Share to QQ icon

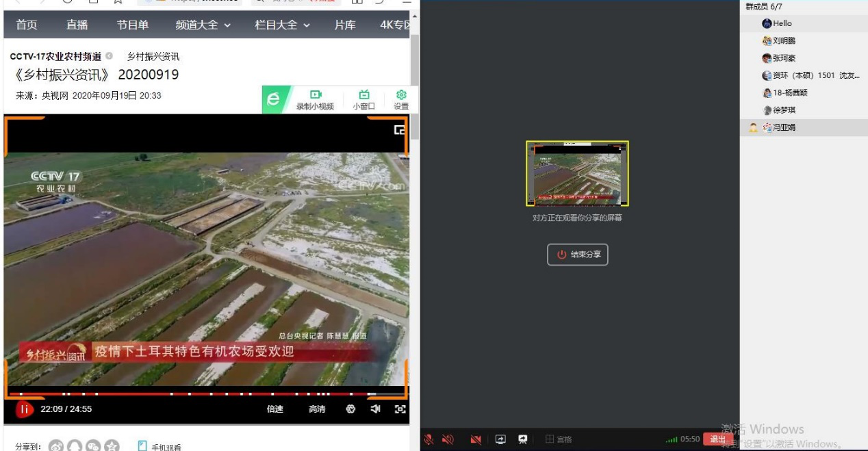tap(74, 446)
